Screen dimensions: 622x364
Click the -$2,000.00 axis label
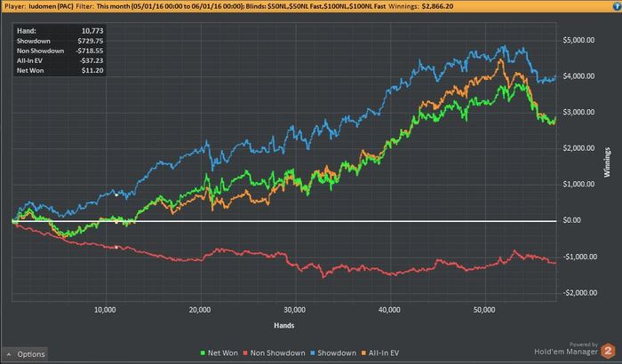coord(580,293)
